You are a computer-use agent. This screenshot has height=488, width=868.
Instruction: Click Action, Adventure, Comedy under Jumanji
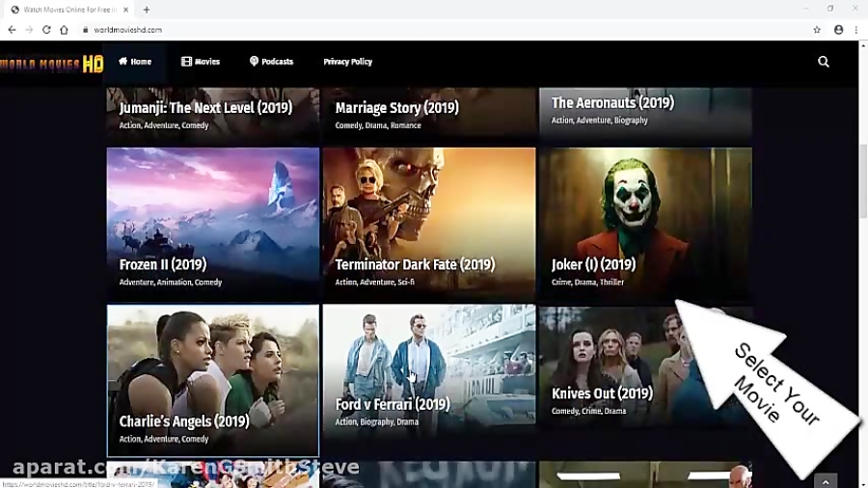[164, 125]
